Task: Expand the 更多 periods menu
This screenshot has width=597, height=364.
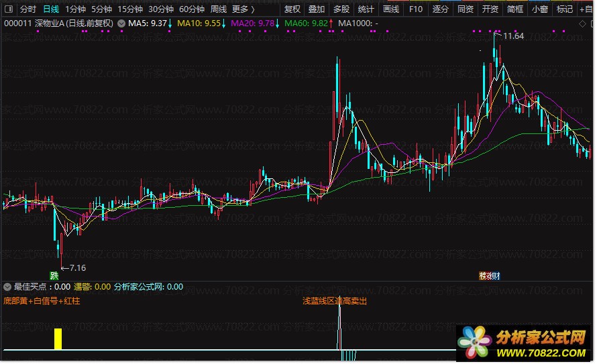Action: pos(243,9)
